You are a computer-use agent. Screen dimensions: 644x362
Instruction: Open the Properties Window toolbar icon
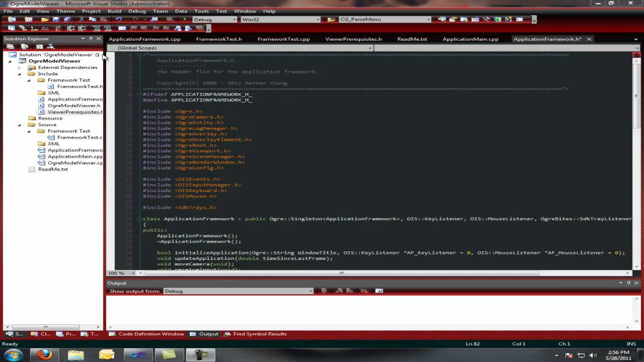(x=453, y=20)
